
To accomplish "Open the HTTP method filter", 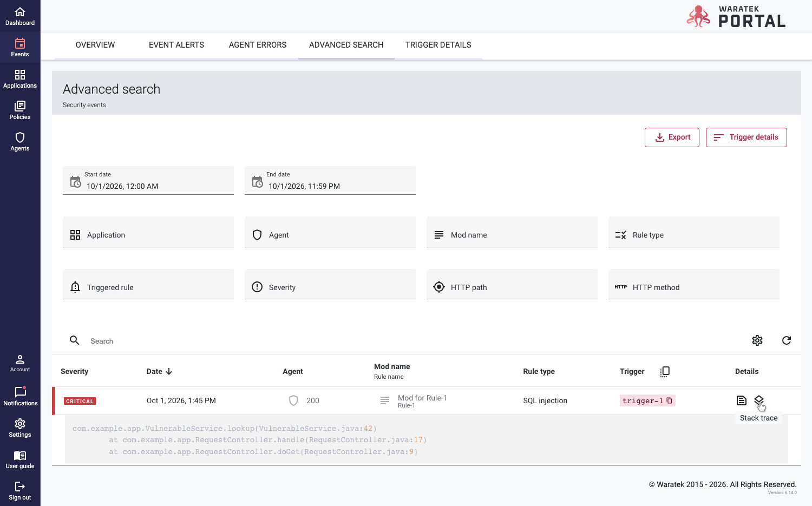I will [x=694, y=284].
